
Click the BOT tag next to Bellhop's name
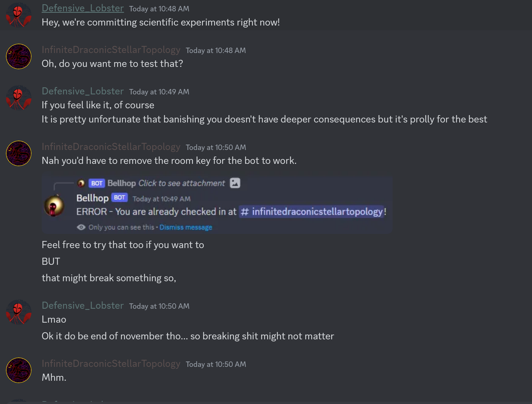click(x=119, y=198)
